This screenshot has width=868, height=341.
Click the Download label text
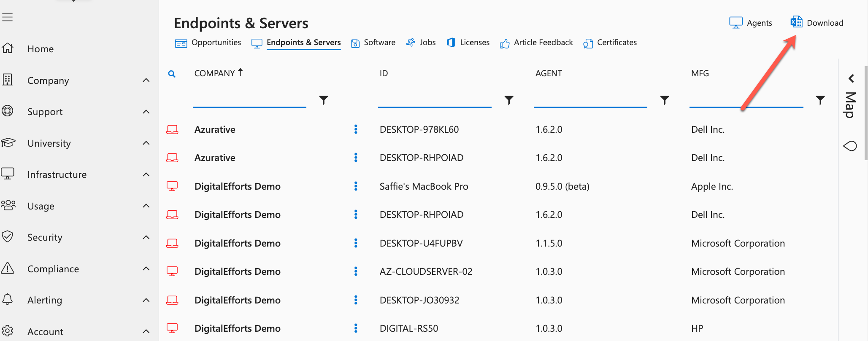click(x=825, y=23)
